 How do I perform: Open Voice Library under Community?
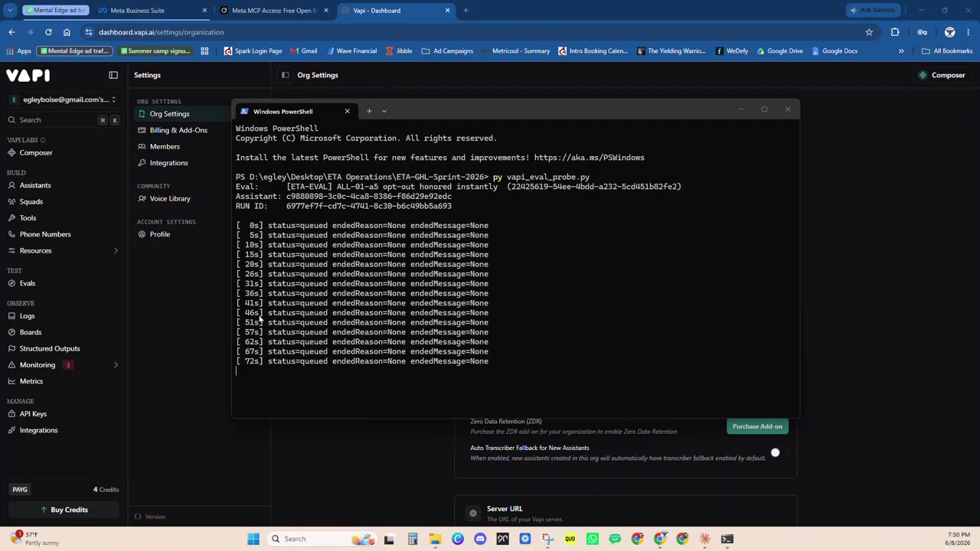170,199
